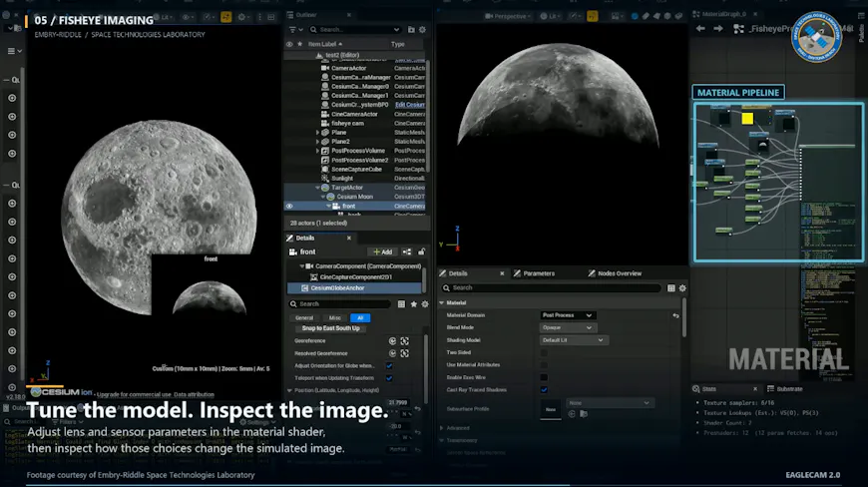Open Outliner settings gear

tap(422, 29)
